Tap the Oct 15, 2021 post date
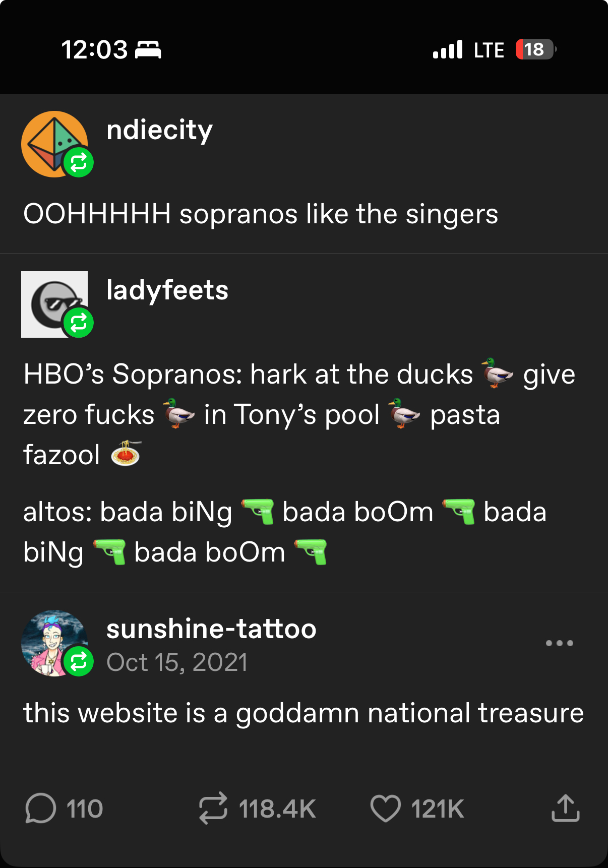The image size is (608, 868). (177, 662)
